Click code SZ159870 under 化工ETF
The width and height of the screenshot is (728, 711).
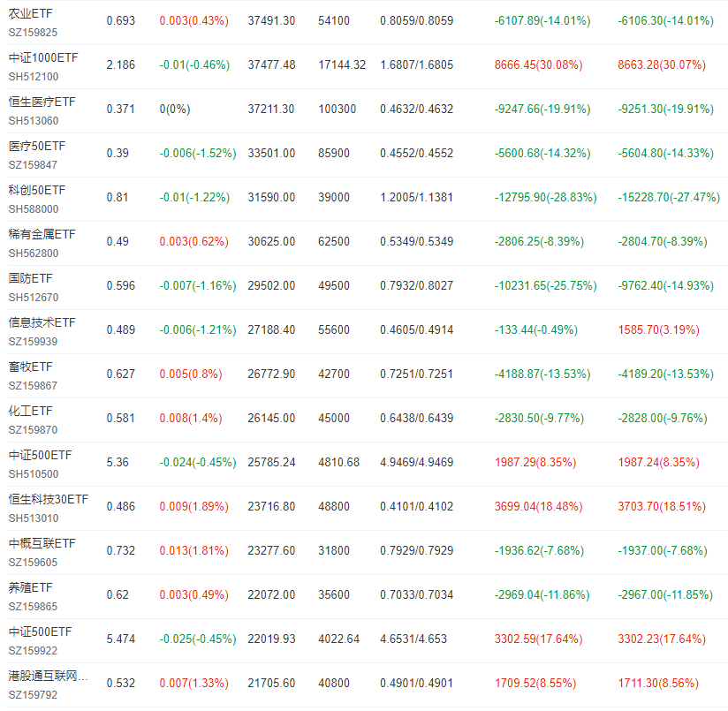coord(33,430)
